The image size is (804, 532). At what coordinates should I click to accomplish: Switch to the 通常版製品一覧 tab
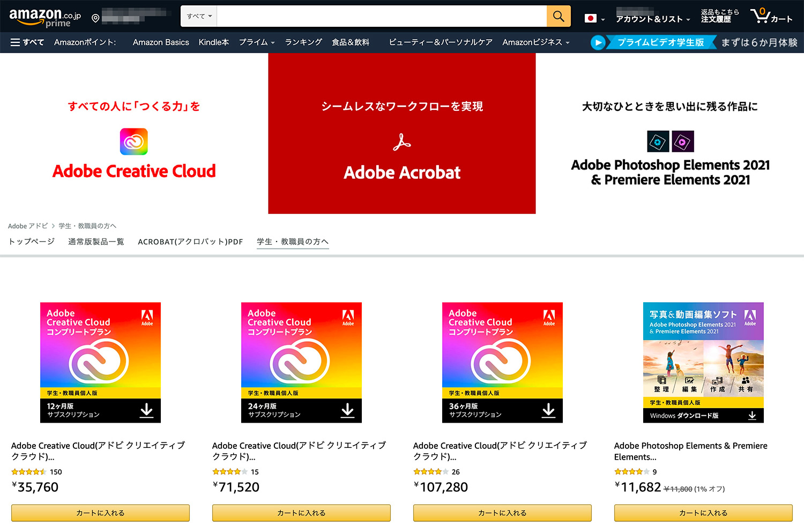pyautogui.click(x=96, y=242)
